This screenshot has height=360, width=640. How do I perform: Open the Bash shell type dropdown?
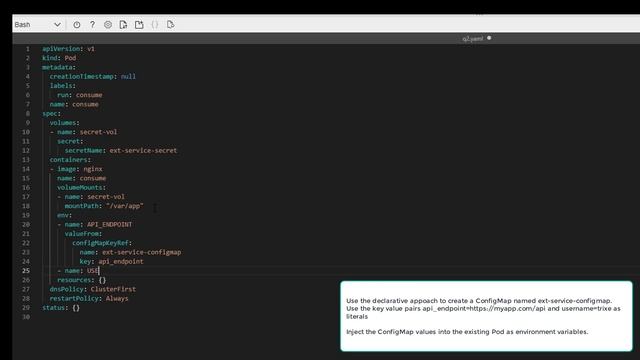click(38, 24)
